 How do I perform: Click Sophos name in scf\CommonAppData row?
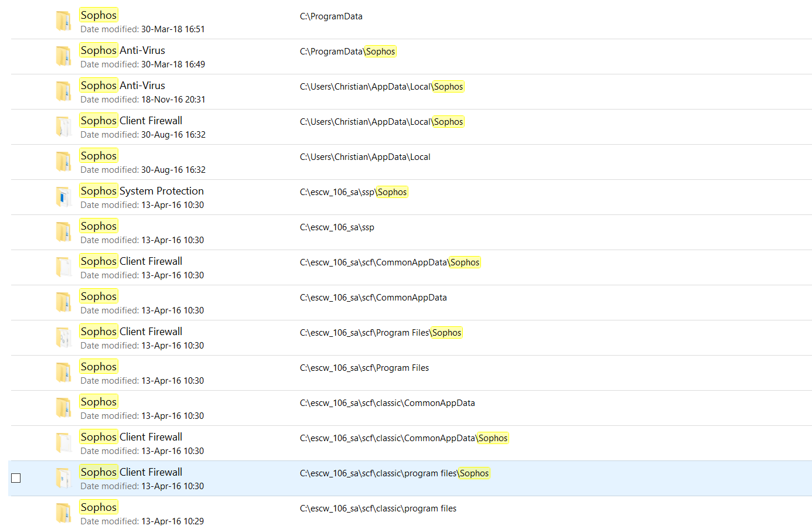tap(98, 296)
